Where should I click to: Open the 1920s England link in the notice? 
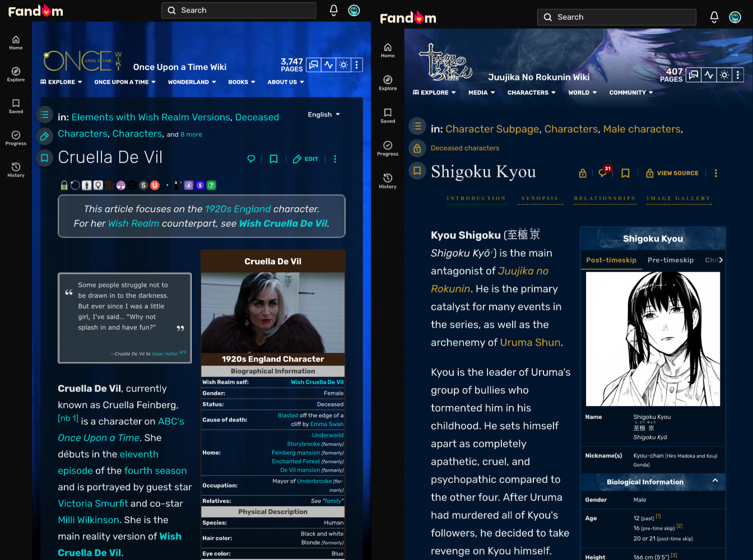tap(238, 209)
